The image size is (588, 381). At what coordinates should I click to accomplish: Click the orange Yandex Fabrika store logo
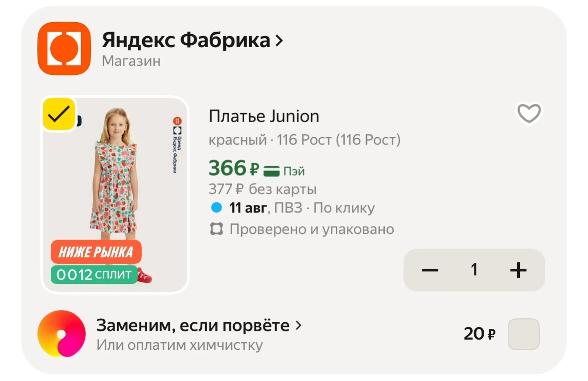64,48
